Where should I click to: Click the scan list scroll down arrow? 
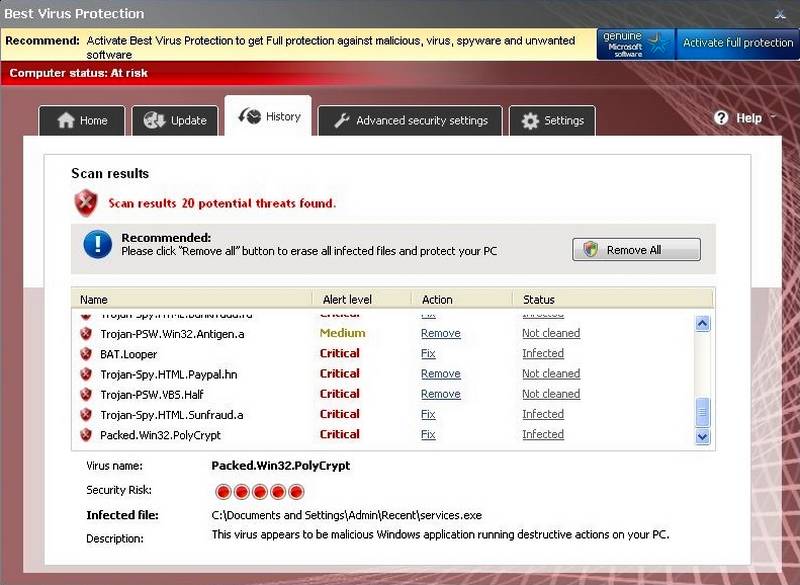(703, 437)
